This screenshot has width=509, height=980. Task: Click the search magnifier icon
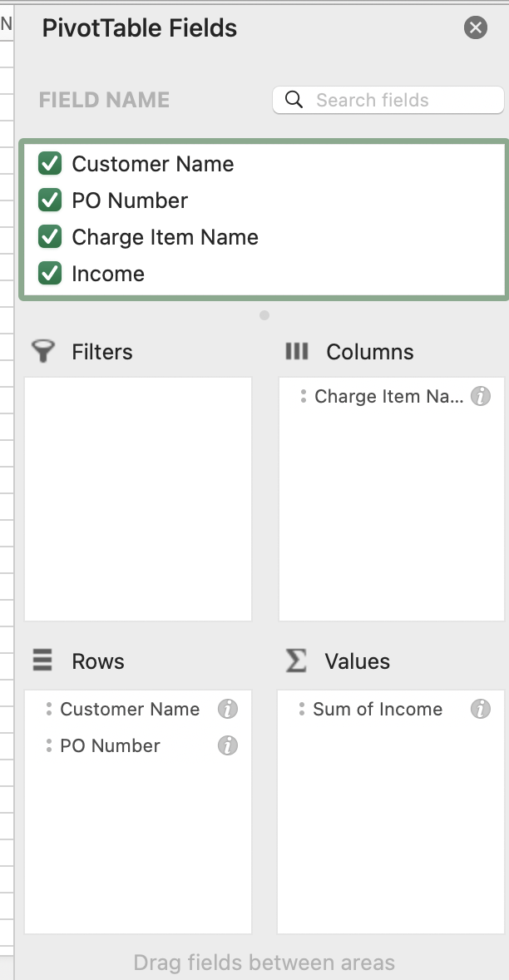point(294,100)
